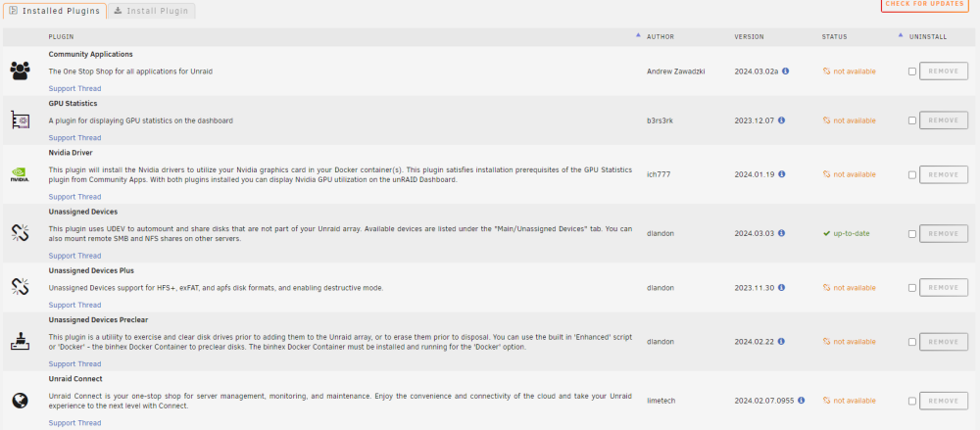The image size is (980, 430).
Task: Open Unassigned Devices Plus Support Thread
Action: point(75,305)
